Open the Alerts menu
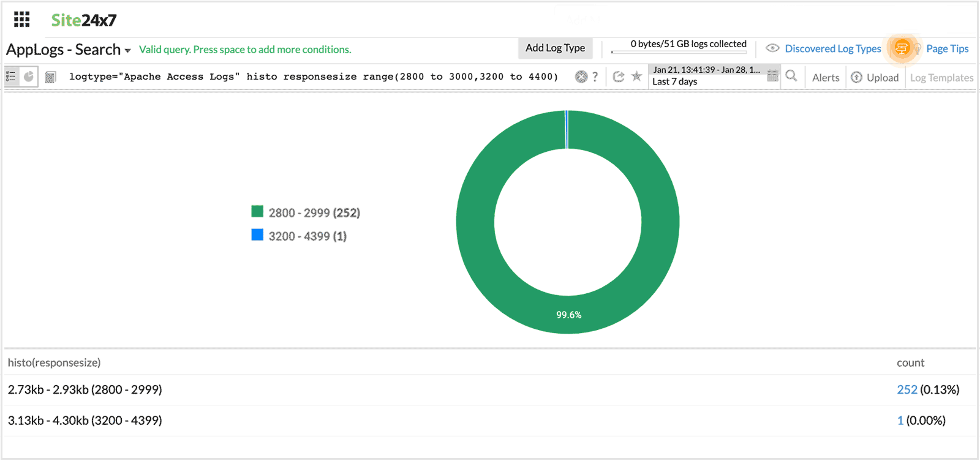The height and width of the screenshot is (461, 980). coord(826,78)
